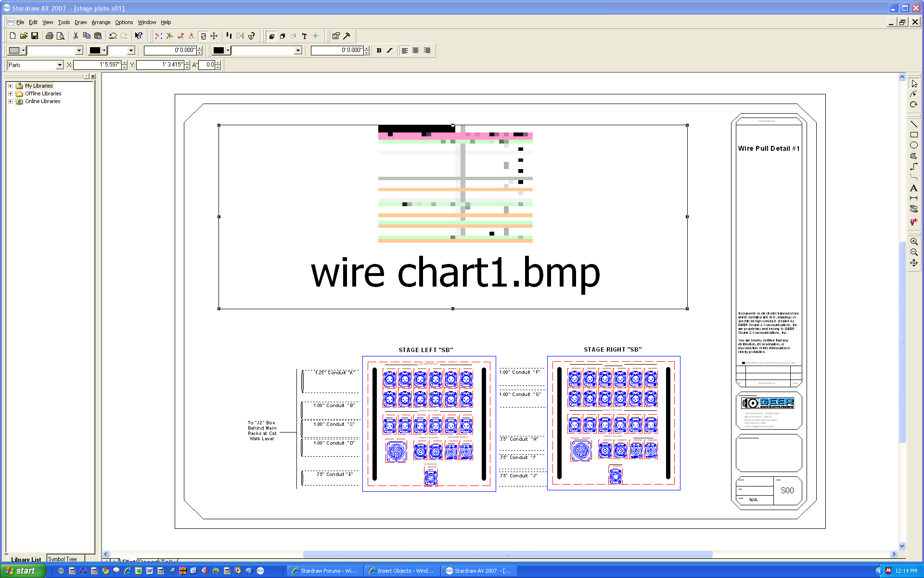
Task: Click the Print Preview icon
Action: point(61,36)
